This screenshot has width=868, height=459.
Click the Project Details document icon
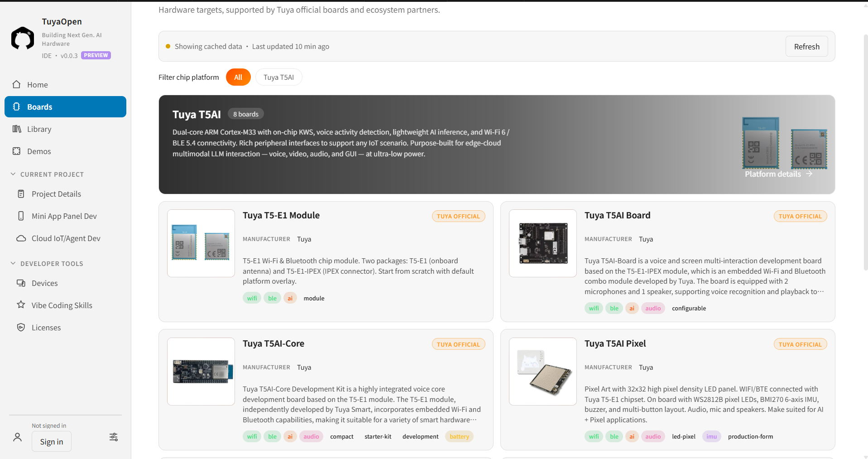point(21,193)
